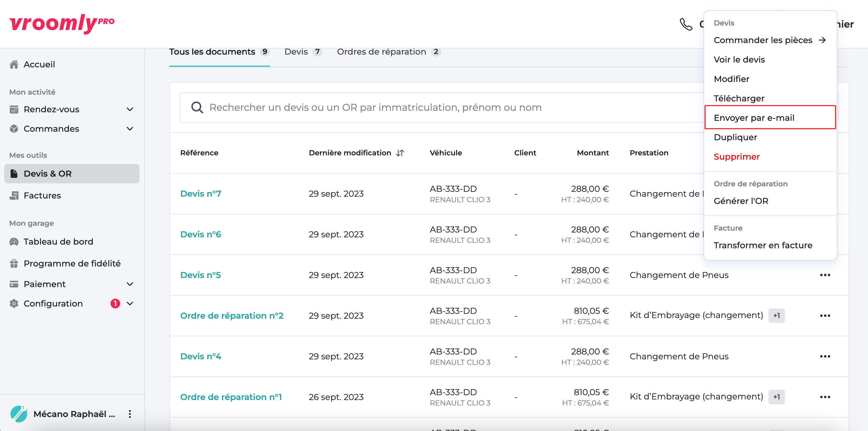Click arrow icon next to Commander les pièces
Viewport: 868px width, 431px height.
822,40
